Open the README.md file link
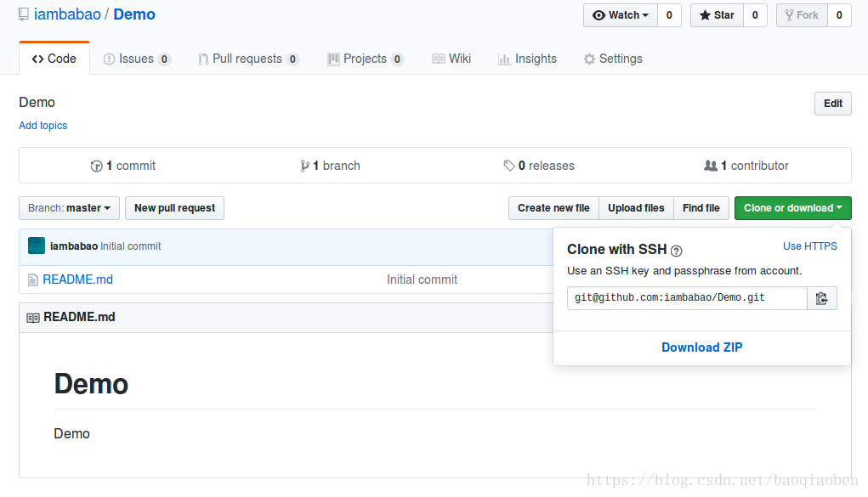 (78, 280)
